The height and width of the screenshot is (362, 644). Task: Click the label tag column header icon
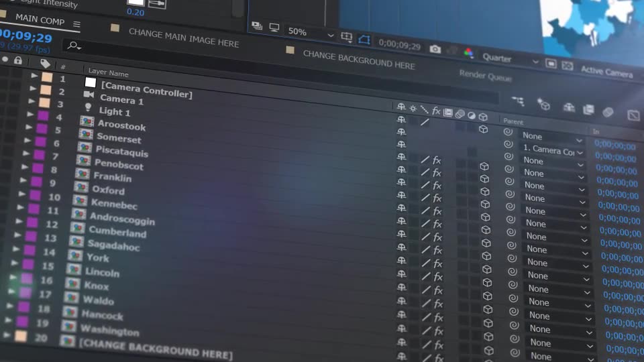click(45, 63)
